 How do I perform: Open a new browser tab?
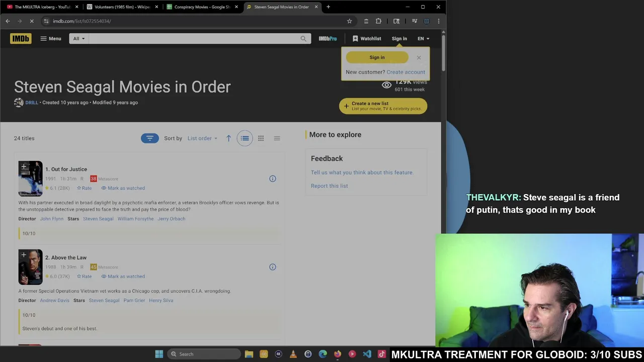(x=328, y=7)
